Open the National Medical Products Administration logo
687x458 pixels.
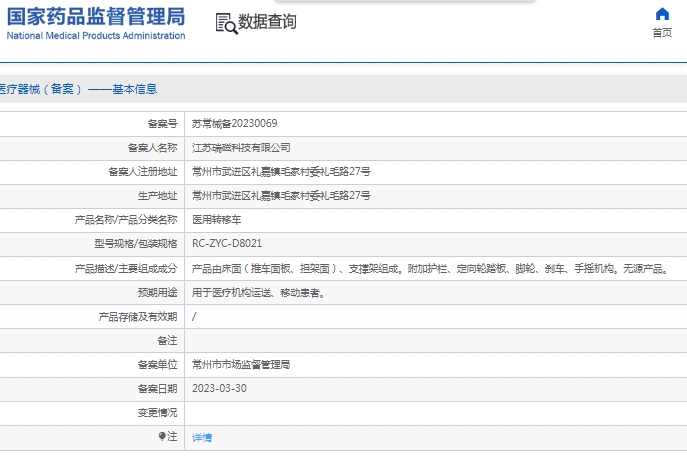(96, 23)
